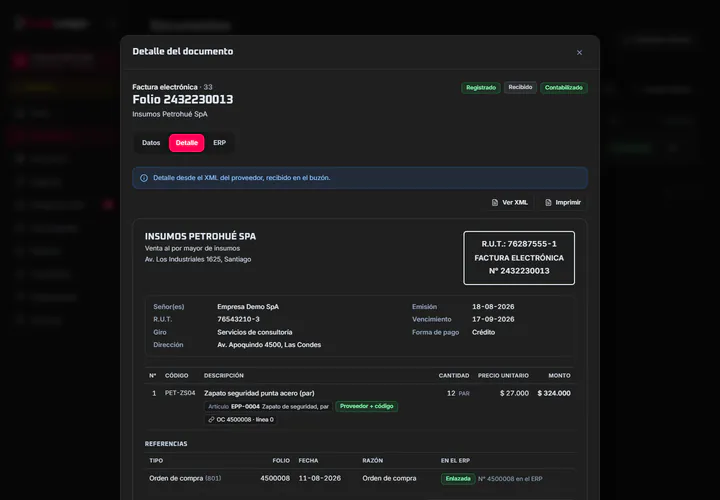Click the Imprimir printer icon
This screenshot has width=720, height=500.
tap(548, 202)
